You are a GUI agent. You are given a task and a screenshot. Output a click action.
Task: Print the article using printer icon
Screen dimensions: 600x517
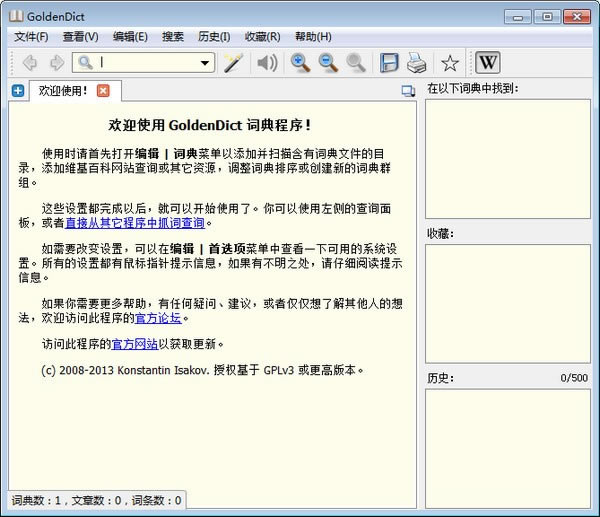pyautogui.click(x=416, y=63)
